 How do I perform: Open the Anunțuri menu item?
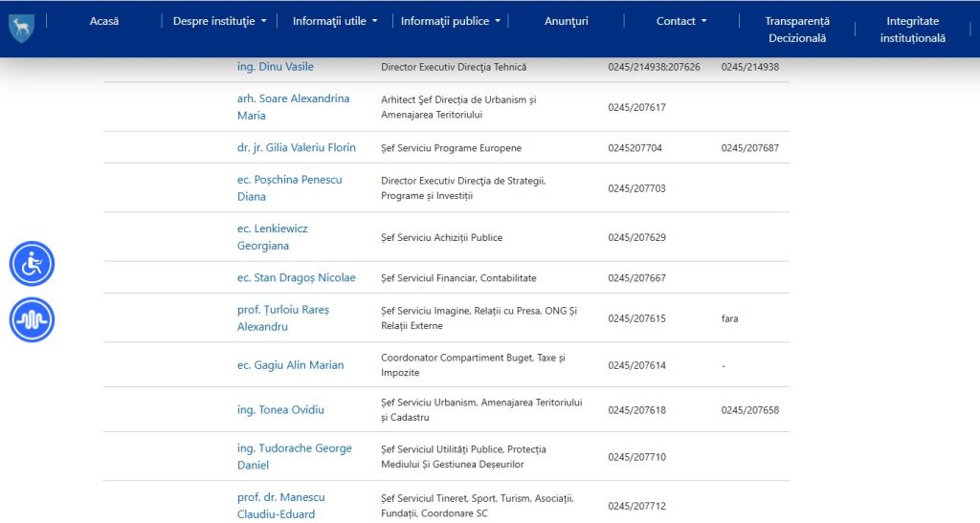[567, 21]
